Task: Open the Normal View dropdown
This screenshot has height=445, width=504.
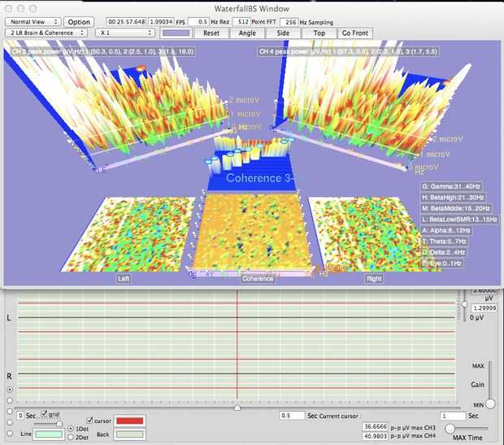Action: 33,22
